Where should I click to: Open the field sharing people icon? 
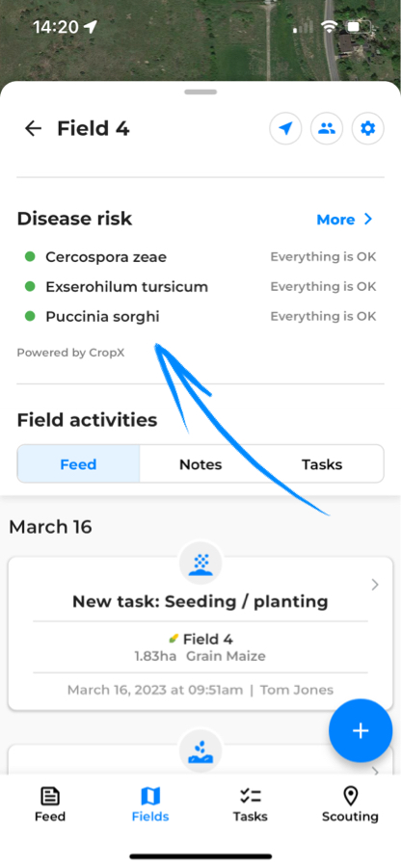click(x=327, y=129)
